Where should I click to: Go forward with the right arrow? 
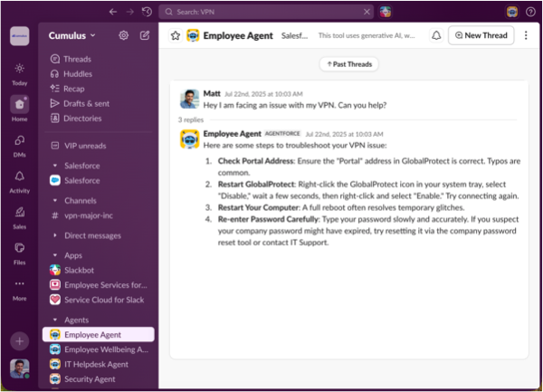tap(130, 12)
